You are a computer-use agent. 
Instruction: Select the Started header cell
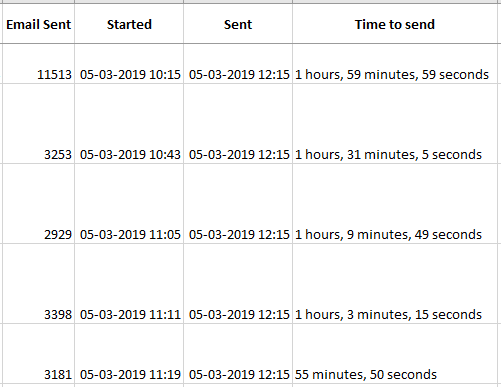click(x=129, y=23)
